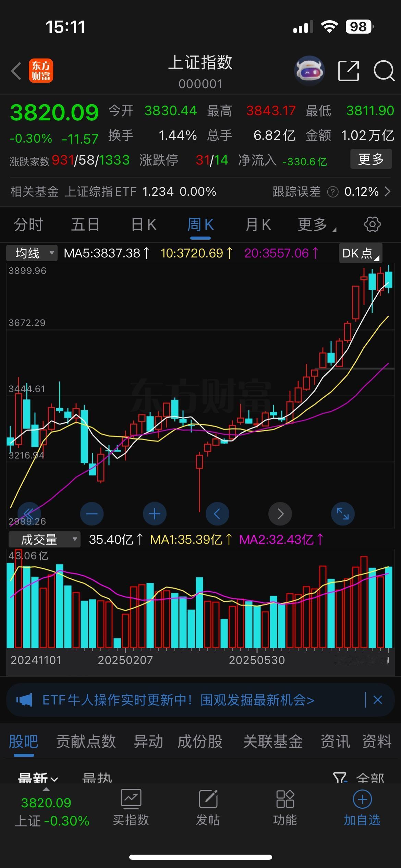
Task: Tap the 全部 filter label
Action: click(x=370, y=777)
